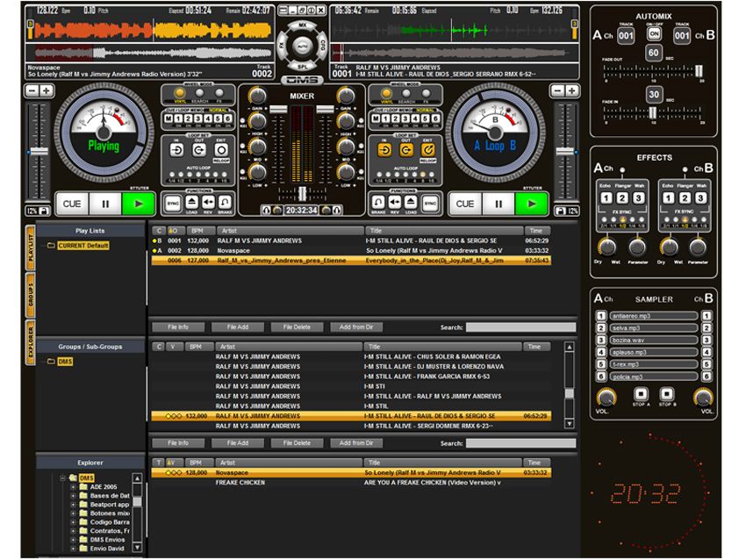
Task: Enable Vinyl mode on deck A
Action: tap(180, 95)
